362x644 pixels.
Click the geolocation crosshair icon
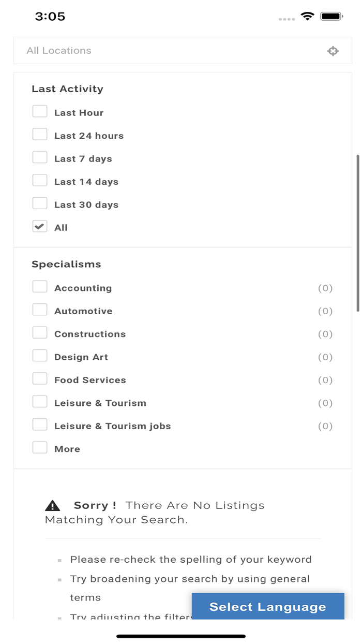(x=333, y=51)
